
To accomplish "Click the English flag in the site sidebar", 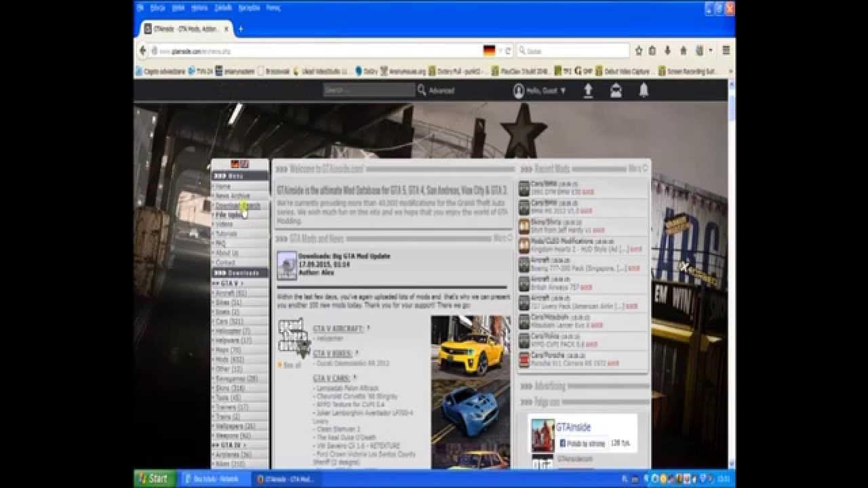I will click(245, 164).
